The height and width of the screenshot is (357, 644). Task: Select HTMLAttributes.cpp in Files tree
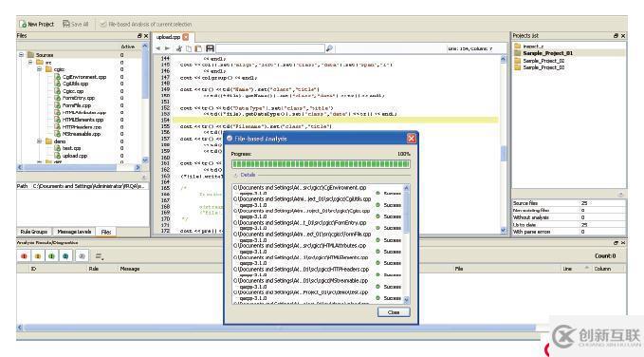[x=83, y=112]
